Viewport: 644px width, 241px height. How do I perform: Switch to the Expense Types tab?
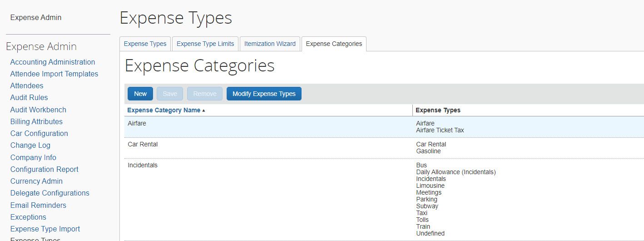[145, 44]
